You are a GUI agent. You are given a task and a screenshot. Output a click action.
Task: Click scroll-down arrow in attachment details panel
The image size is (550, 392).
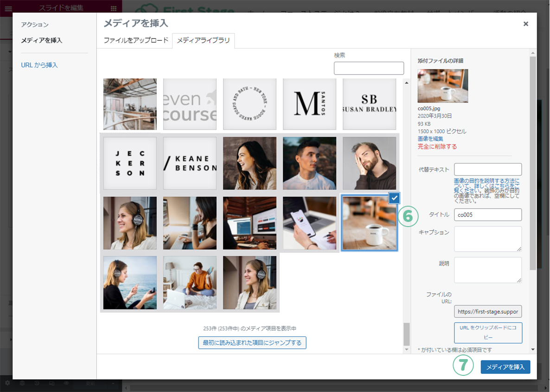point(533,349)
